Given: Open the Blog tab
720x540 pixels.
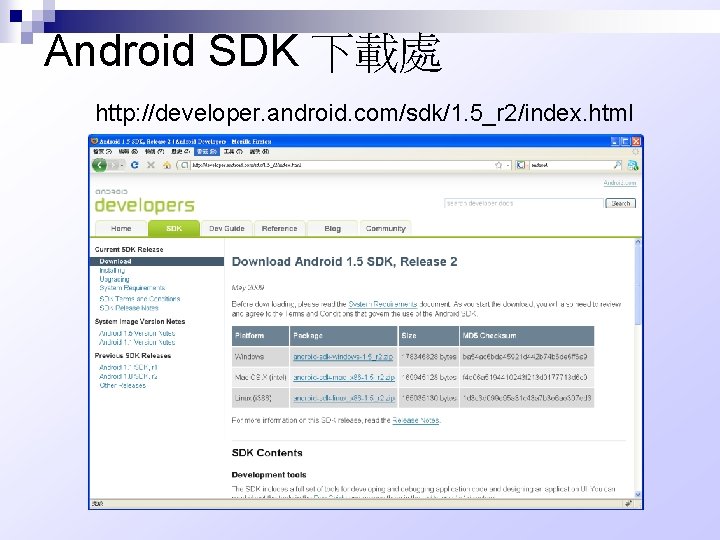Looking at the screenshot, I should 332,228.
